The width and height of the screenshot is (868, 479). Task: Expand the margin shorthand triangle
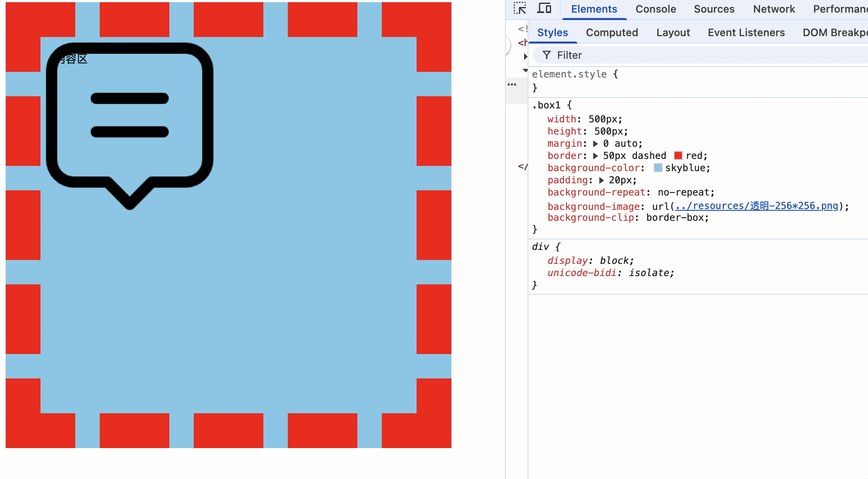click(x=595, y=144)
